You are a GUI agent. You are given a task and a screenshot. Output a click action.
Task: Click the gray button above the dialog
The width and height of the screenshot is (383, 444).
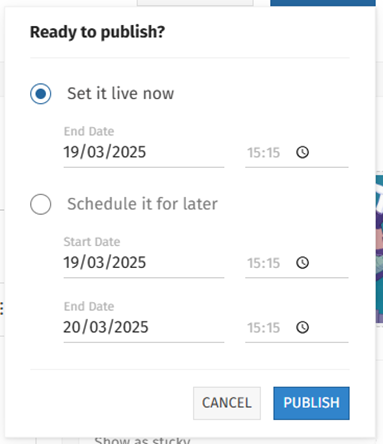195,3
